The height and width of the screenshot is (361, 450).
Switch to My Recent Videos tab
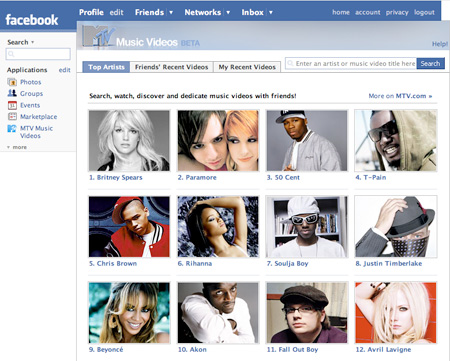[x=247, y=67]
